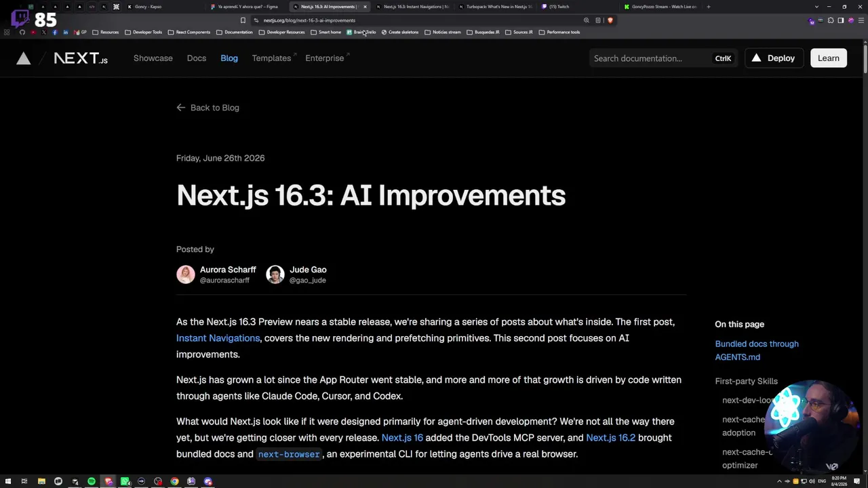
Task: Open the React Components bookmarks folder
Action: click(x=189, y=33)
